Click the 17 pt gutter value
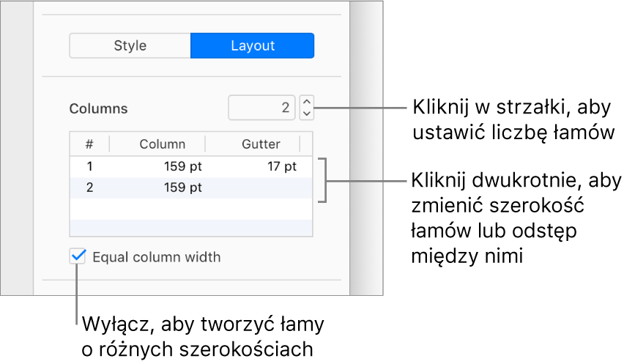Screen dimensions: 635x364 tap(282, 166)
